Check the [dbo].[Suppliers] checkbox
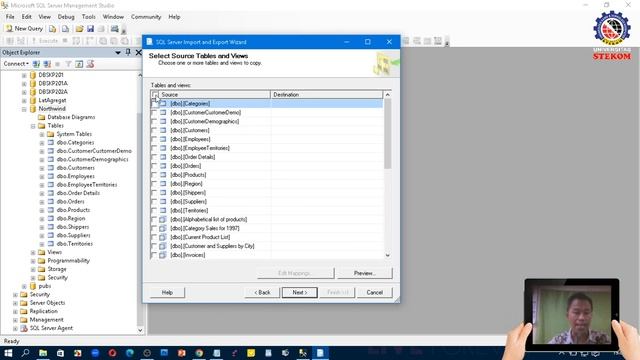 coord(154,202)
